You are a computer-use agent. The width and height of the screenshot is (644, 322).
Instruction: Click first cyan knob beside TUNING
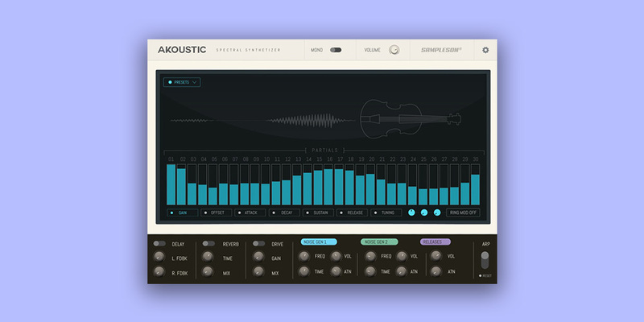tap(411, 213)
